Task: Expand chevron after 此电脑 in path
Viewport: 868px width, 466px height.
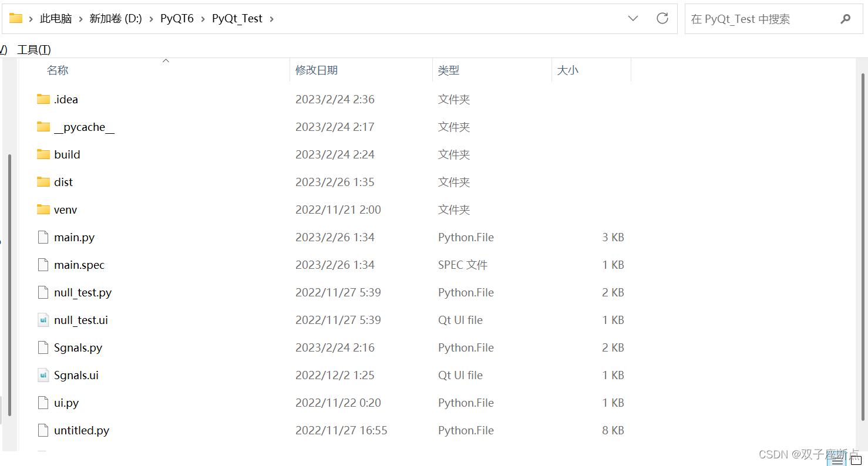Action: coord(80,19)
